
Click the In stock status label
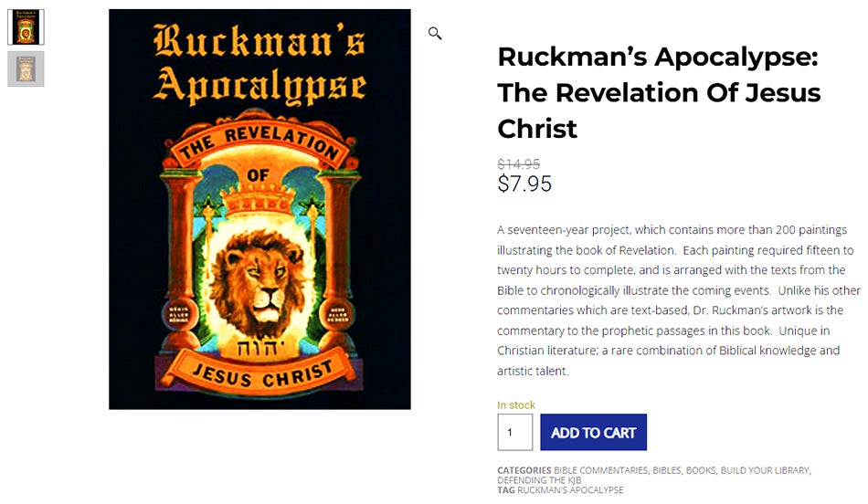[516, 405]
